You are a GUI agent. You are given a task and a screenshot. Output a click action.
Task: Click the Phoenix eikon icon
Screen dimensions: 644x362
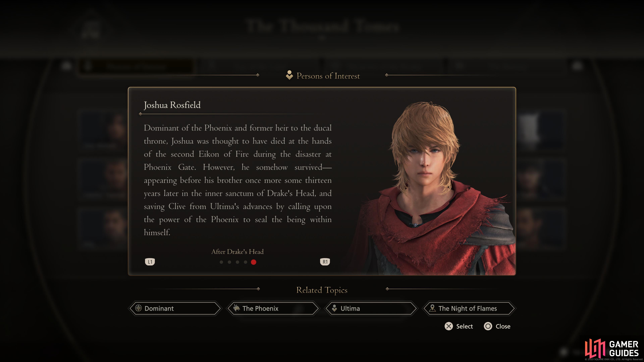(236, 308)
